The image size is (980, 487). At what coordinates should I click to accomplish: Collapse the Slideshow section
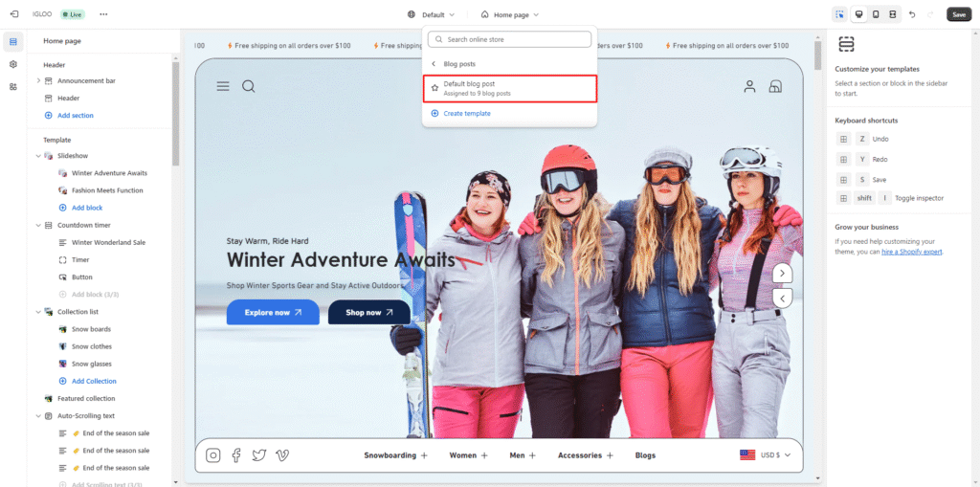38,155
